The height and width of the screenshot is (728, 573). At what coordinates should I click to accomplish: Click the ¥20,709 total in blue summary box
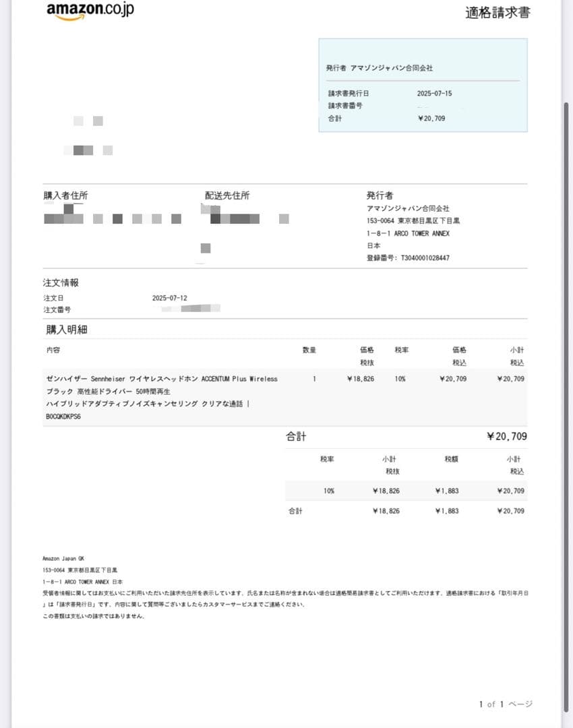click(x=431, y=119)
